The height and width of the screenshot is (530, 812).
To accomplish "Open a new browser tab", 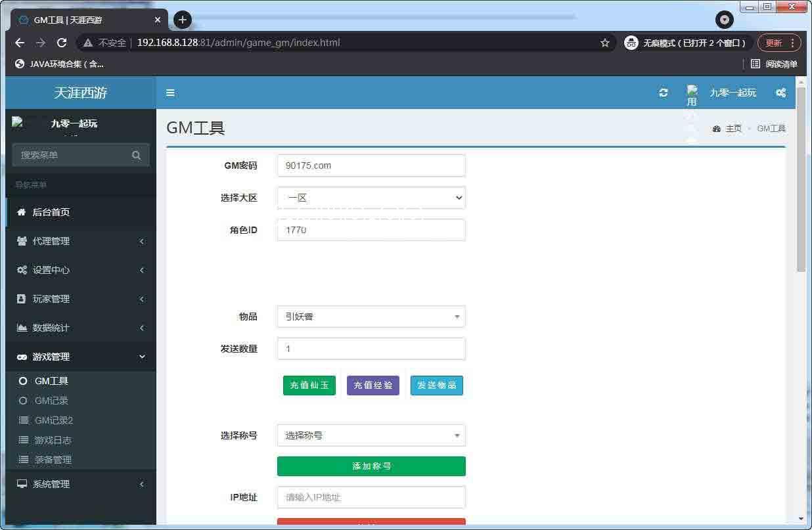I will 183,20.
